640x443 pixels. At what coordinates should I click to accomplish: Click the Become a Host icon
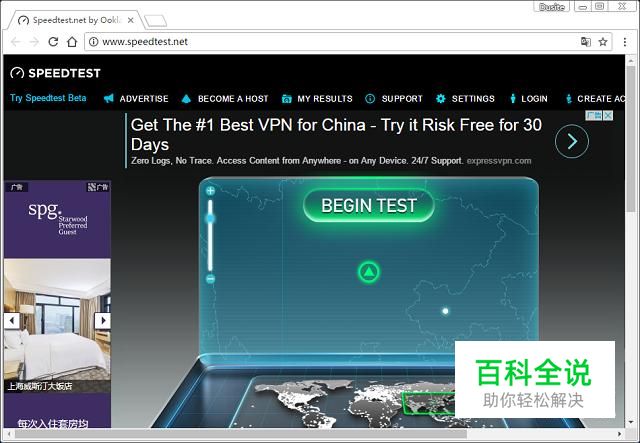coord(186,98)
